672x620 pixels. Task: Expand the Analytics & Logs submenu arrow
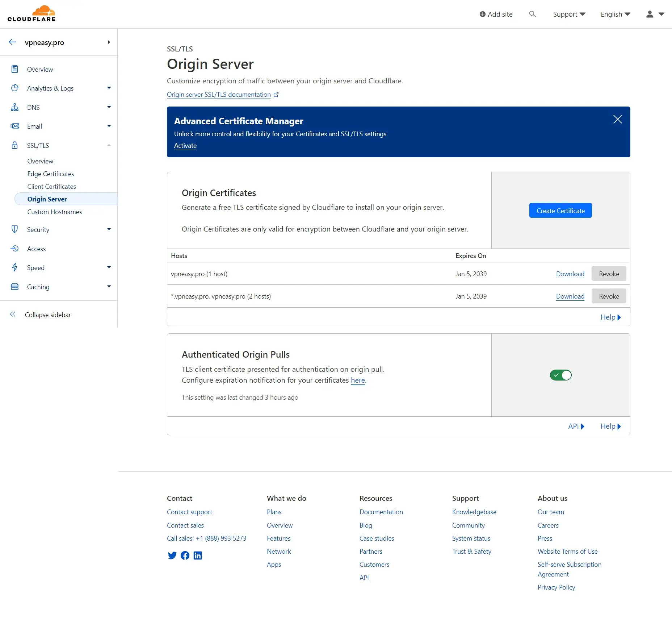pyautogui.click(x=109, y=88)
